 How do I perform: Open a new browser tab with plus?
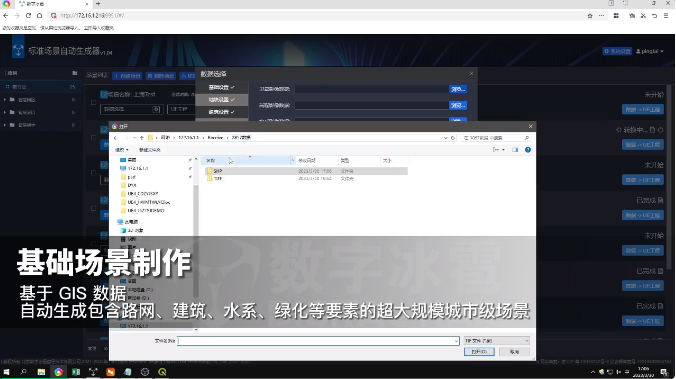click(x=98, y=4)
